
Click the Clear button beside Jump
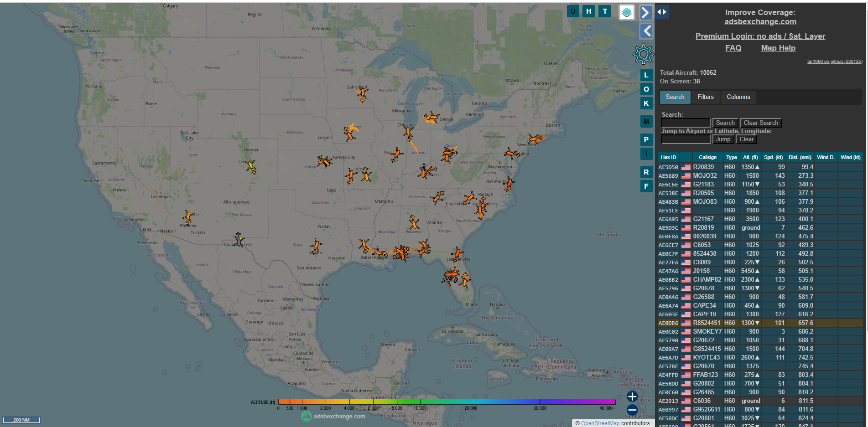(746, 139)
